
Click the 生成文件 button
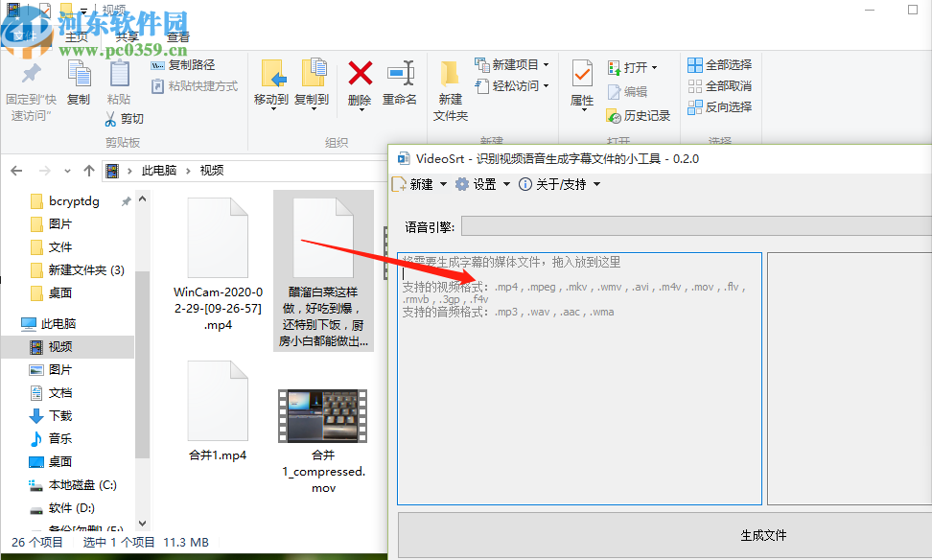point(762,535)
